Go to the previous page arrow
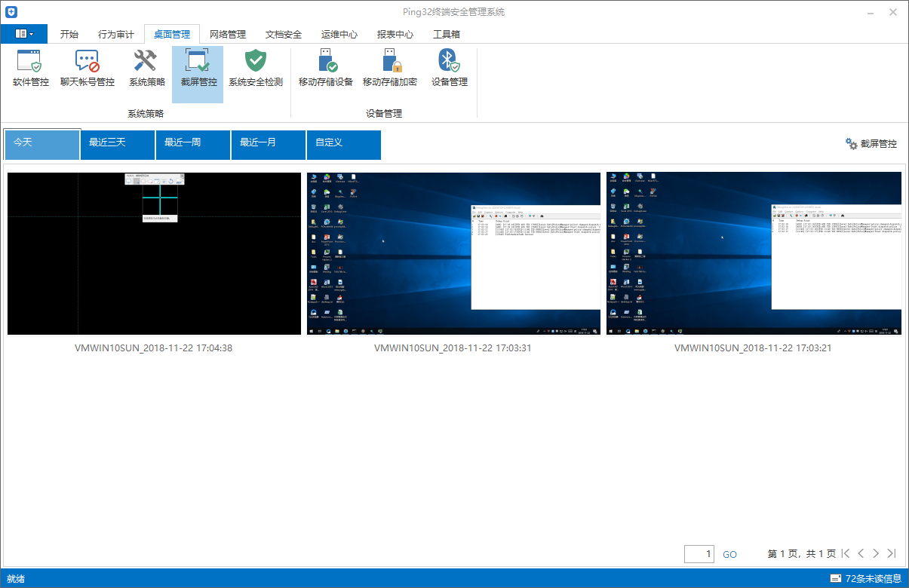The width and height of the screenshot is (909, 588). 861,553
